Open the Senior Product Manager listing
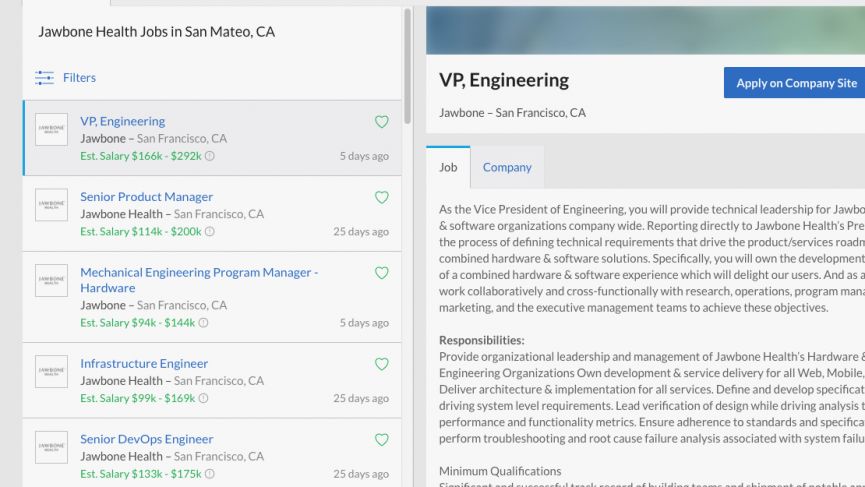This screenshot has width=865, height=487. (146, 197)
